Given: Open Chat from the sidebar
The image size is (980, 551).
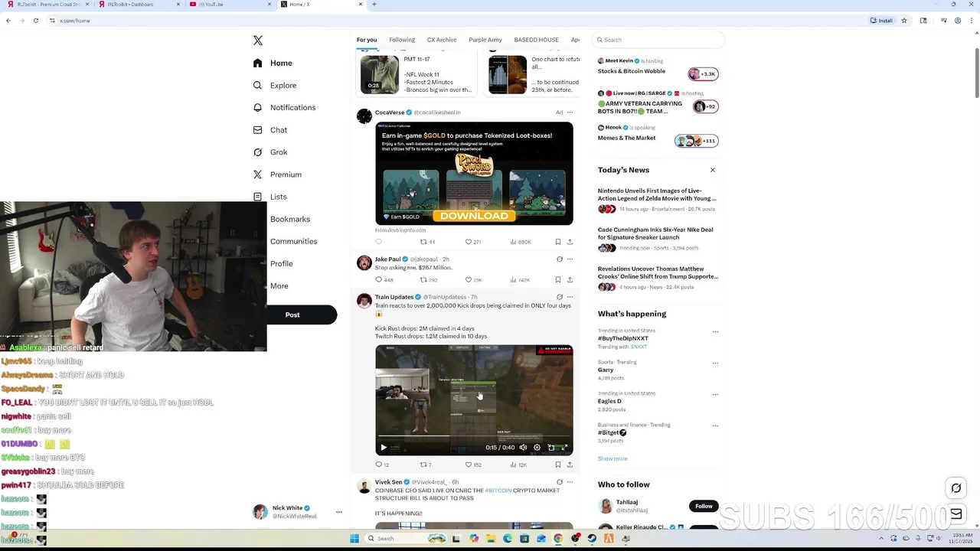Looking at the screenshot, I should [x=270, y=130].
